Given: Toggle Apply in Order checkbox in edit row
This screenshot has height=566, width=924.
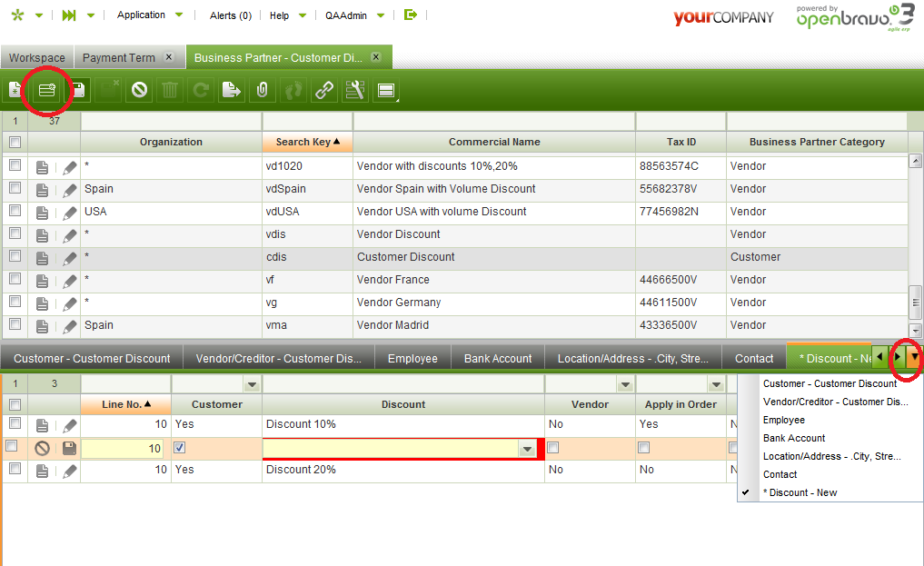Looking at the screenshot, I should (x=643, y=448).
